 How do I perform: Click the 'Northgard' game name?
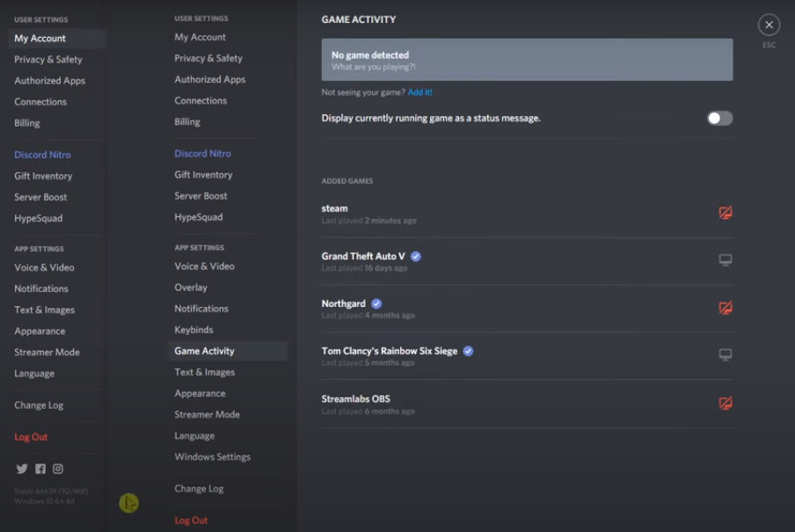click(343, 303)
